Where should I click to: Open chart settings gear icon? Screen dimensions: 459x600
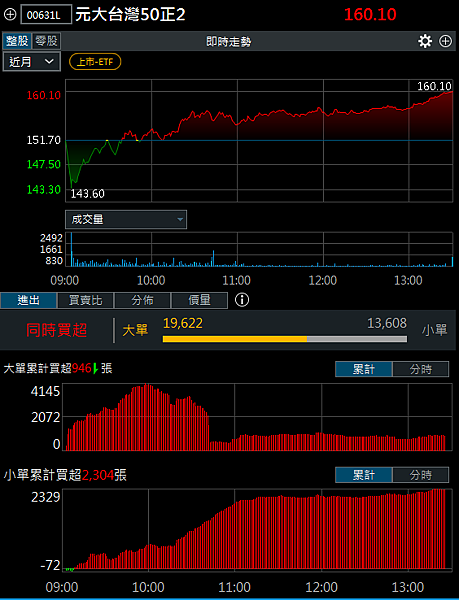pyautogui.click(x=425, y=41)
